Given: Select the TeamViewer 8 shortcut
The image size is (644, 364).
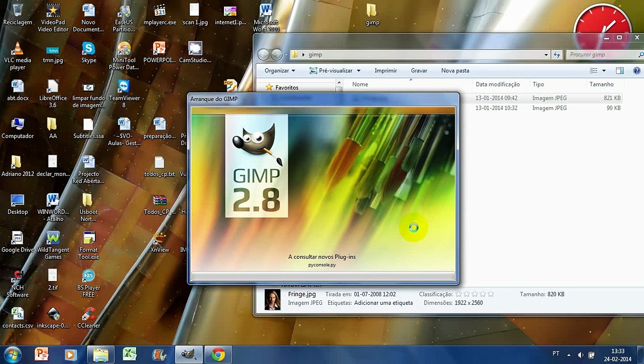Looking at the screenshot, I should [124, 94].
